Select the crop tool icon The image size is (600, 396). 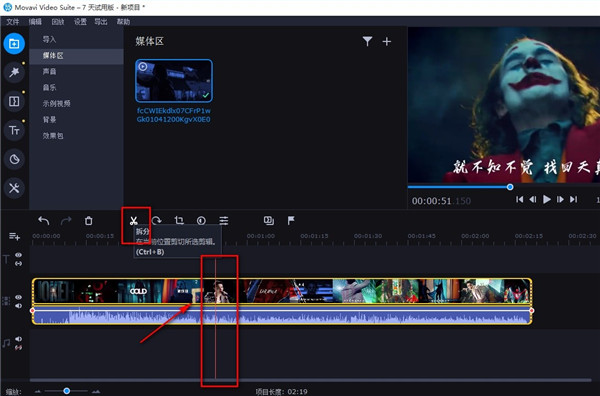click(179, 221)
